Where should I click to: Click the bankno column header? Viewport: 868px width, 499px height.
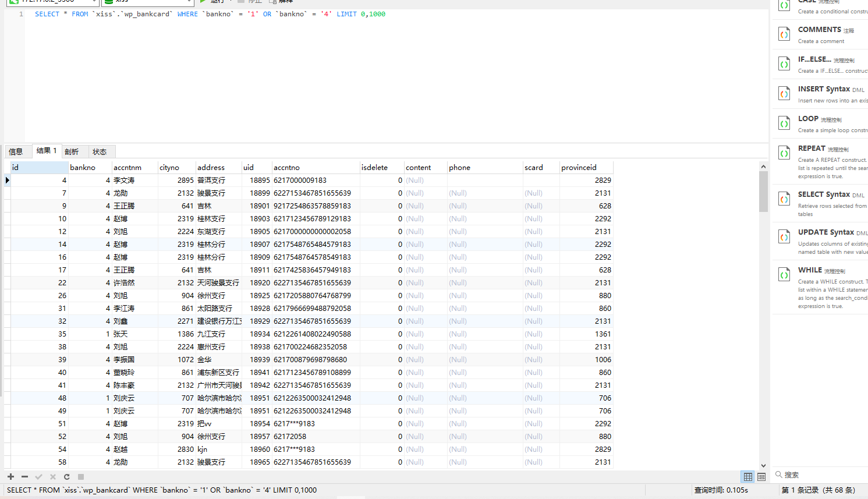click(x=90, y=168)
